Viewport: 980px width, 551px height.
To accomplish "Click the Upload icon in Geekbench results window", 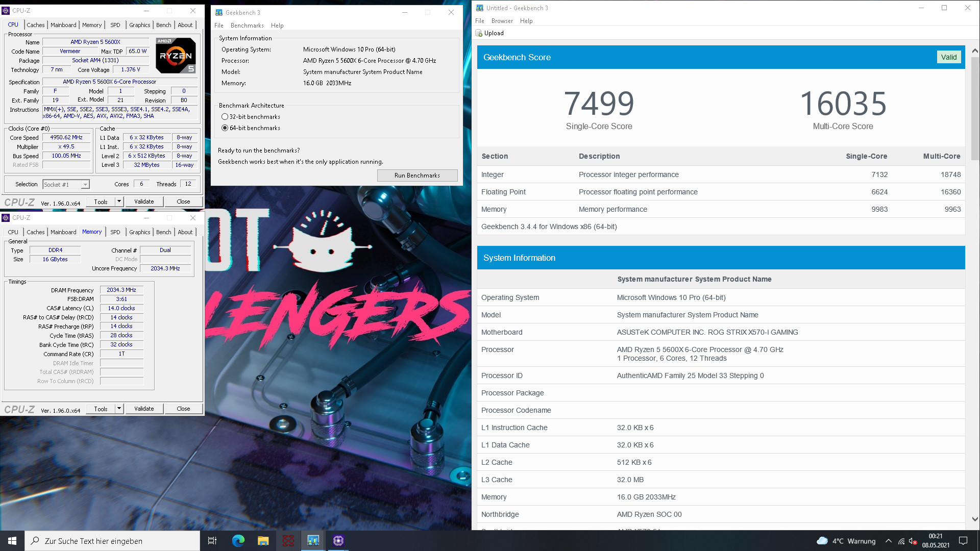I will (x=479, y=33).
